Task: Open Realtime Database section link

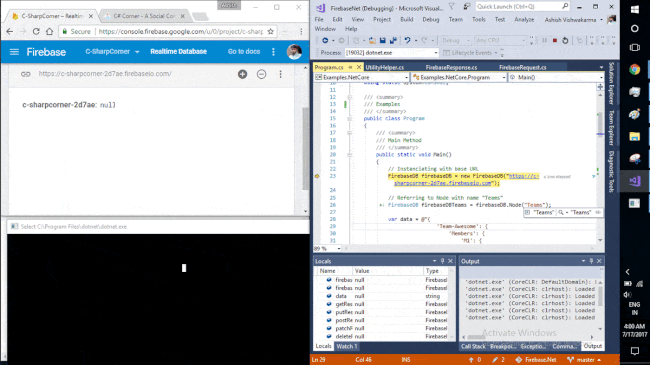Action: click(178, 51)
